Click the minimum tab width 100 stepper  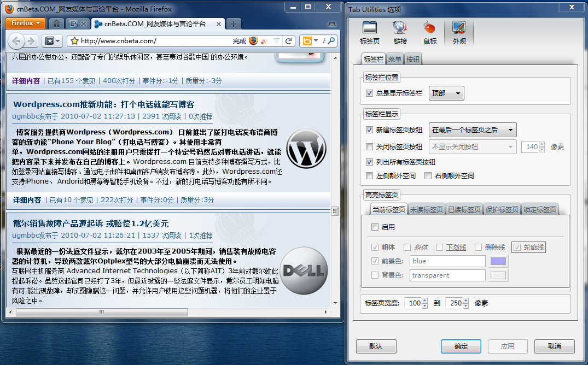click(424, 303)
